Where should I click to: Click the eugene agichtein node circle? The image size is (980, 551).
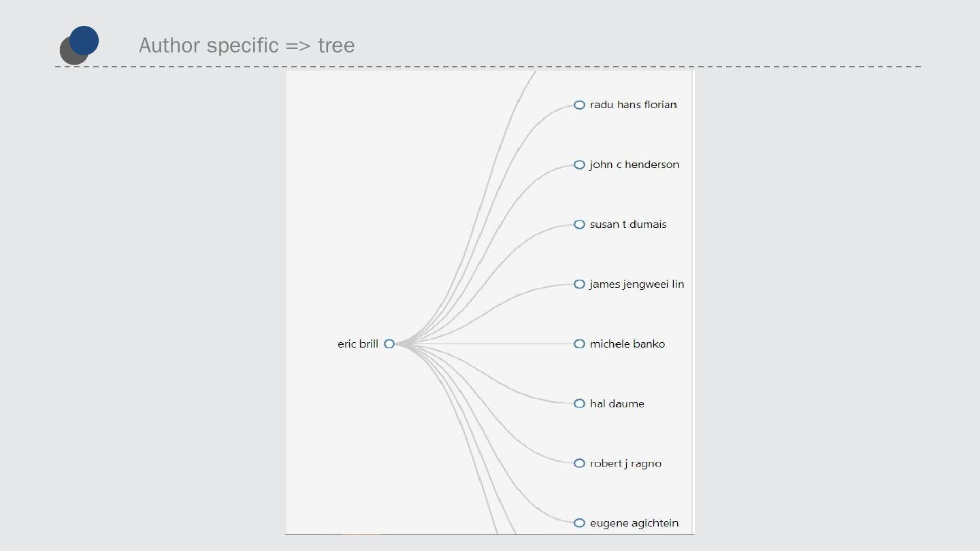[x=579, y=523]
